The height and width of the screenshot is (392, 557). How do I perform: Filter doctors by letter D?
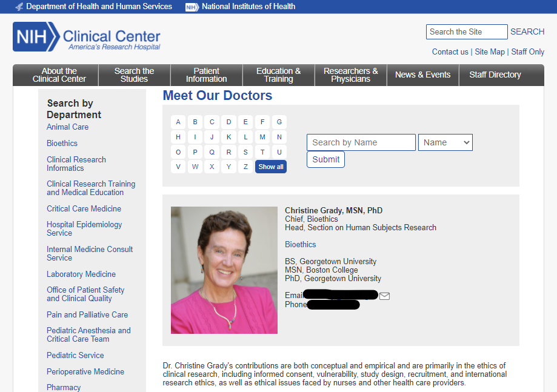pyautogui.click(x=228, y=122)
